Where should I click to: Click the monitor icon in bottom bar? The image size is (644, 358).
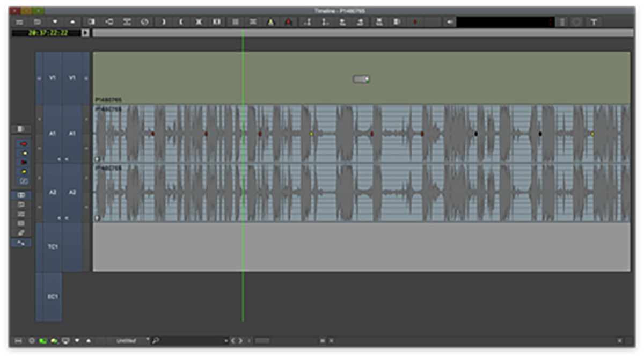pos(65,341)
